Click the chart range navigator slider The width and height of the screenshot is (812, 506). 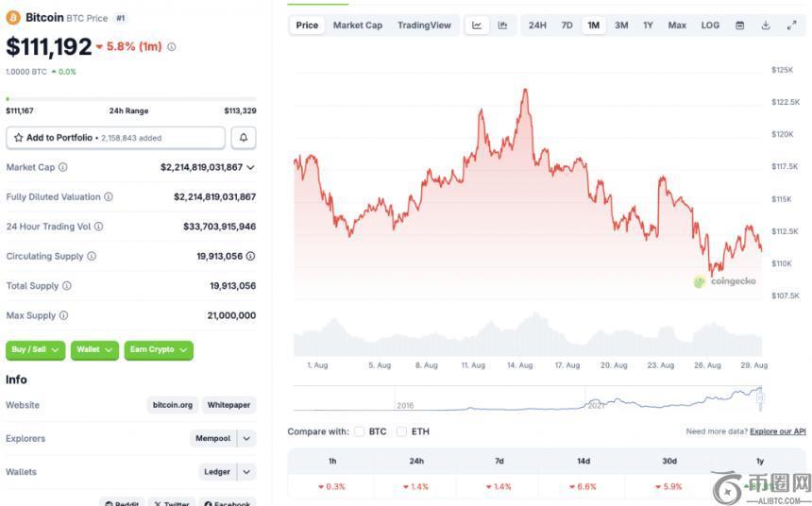pyautogui.click(x=759, y=398)
